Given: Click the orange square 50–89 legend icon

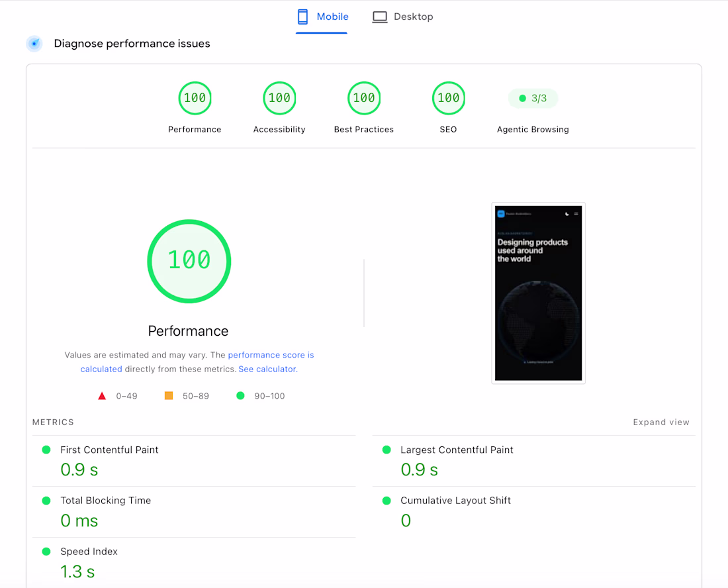Looking at the screenshot, I should point(169,396).
